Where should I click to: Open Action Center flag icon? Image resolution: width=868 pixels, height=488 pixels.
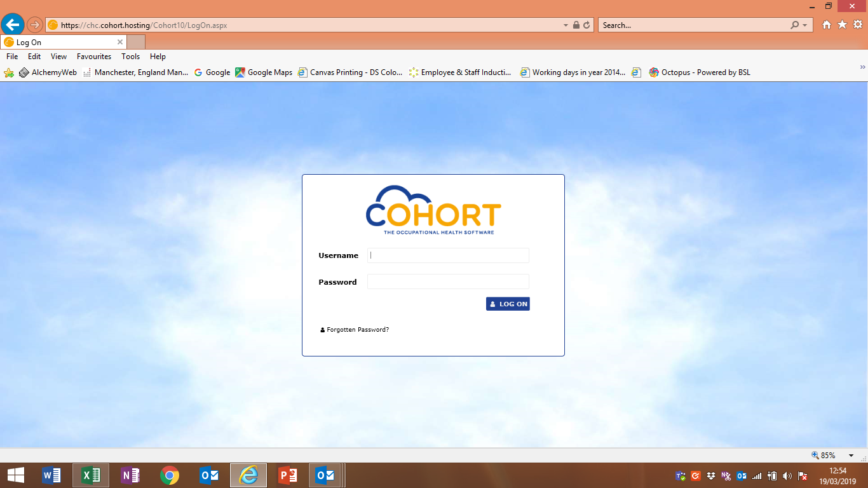tap(803, 476)
